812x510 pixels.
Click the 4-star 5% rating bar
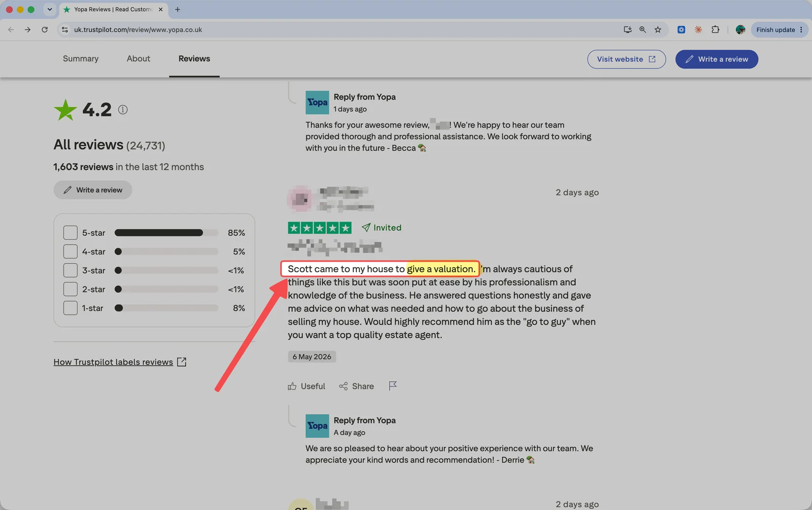pos(166,251)
